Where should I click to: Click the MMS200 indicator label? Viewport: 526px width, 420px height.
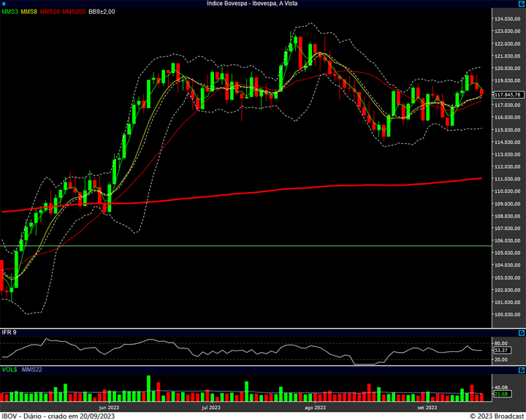(74, 12)
